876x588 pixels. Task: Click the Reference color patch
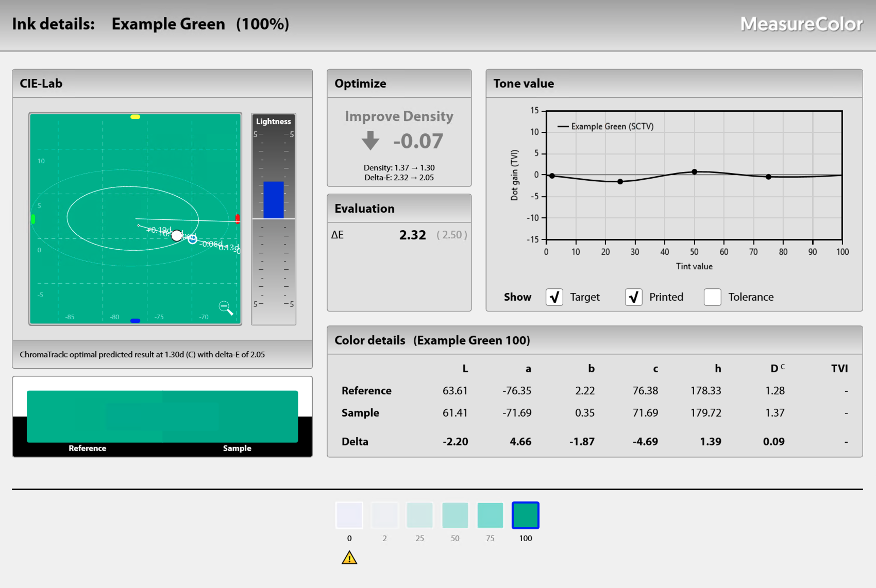pyautogui.click(x=88, y=416)
